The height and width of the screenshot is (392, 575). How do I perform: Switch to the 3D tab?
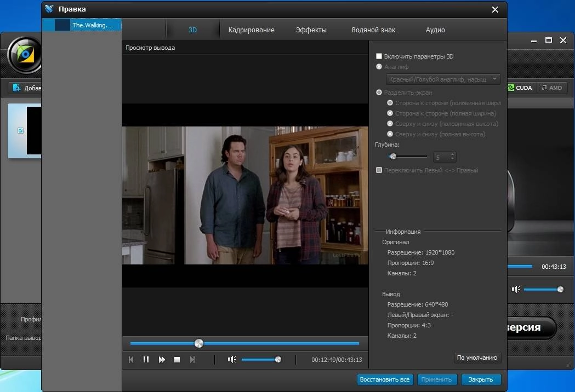click(x=192, y=30)
